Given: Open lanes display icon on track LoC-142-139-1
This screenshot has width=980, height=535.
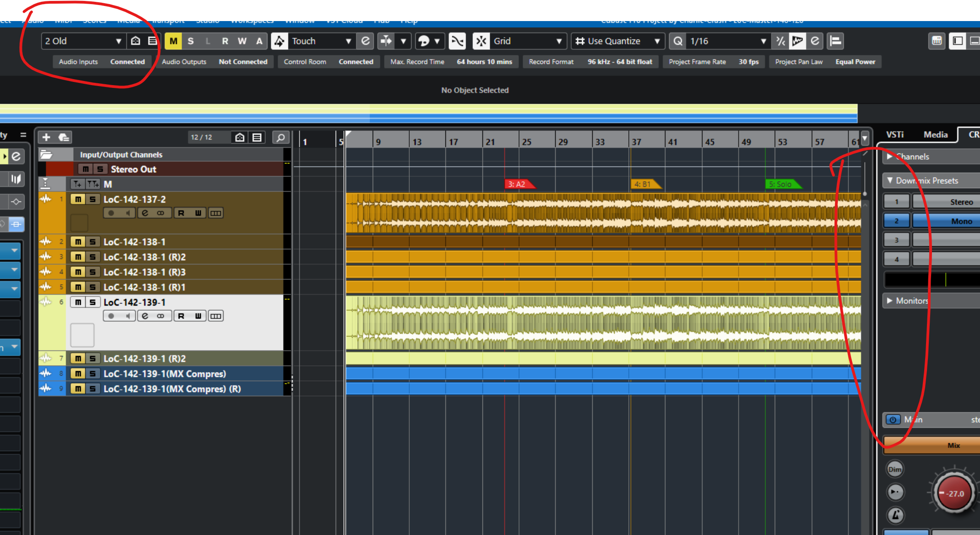Looking at the screenshot, I should point(216,316).
